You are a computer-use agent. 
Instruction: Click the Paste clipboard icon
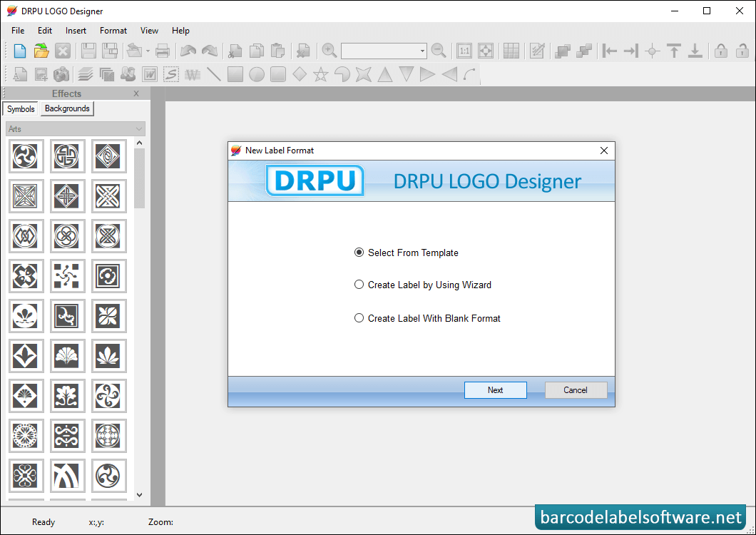(277, 51)
